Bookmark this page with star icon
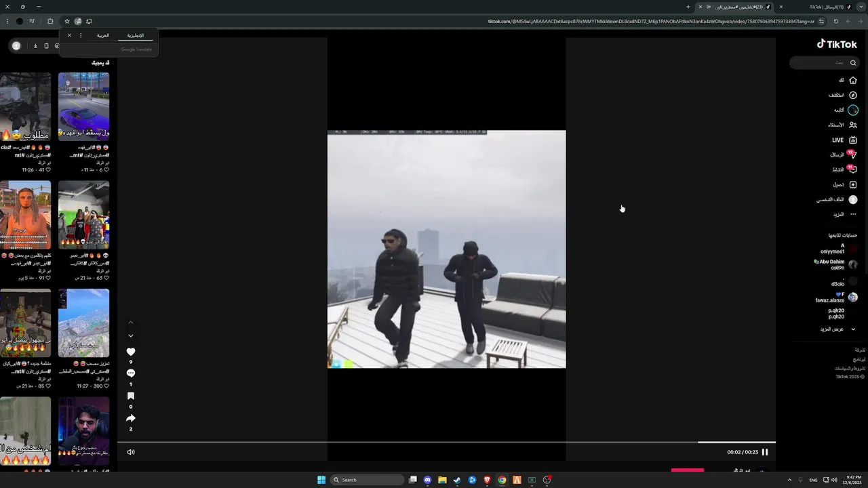868x488 pixels. pyautogui.click(x=66, y=21)
